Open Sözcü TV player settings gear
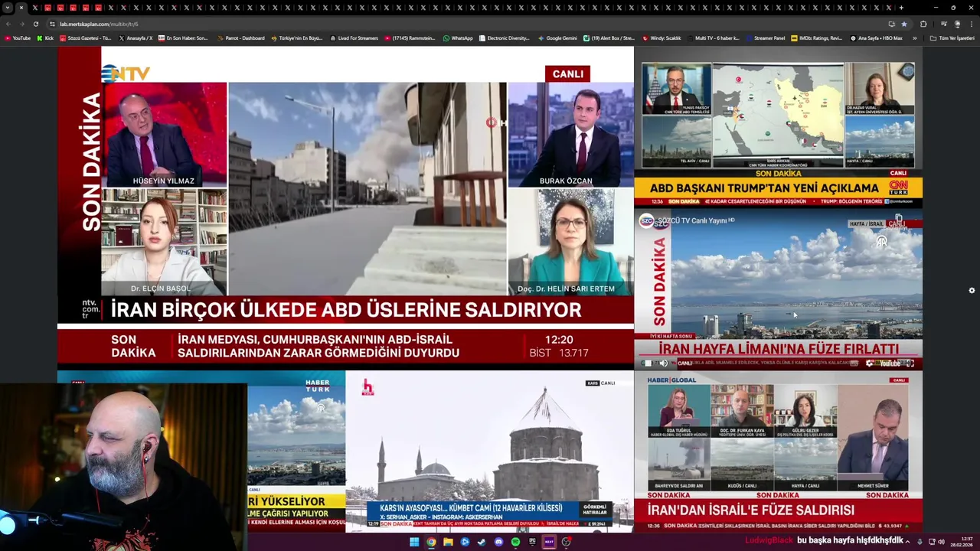 click(870, 364)
